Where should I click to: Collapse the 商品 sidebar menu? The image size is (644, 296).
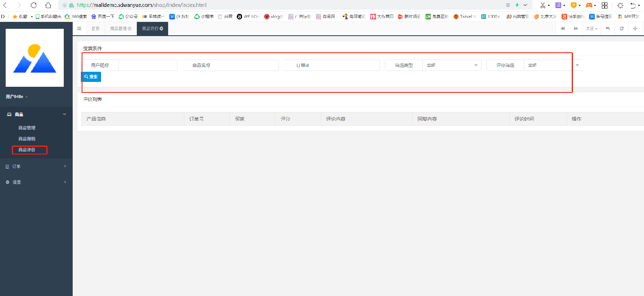[36, 114]
